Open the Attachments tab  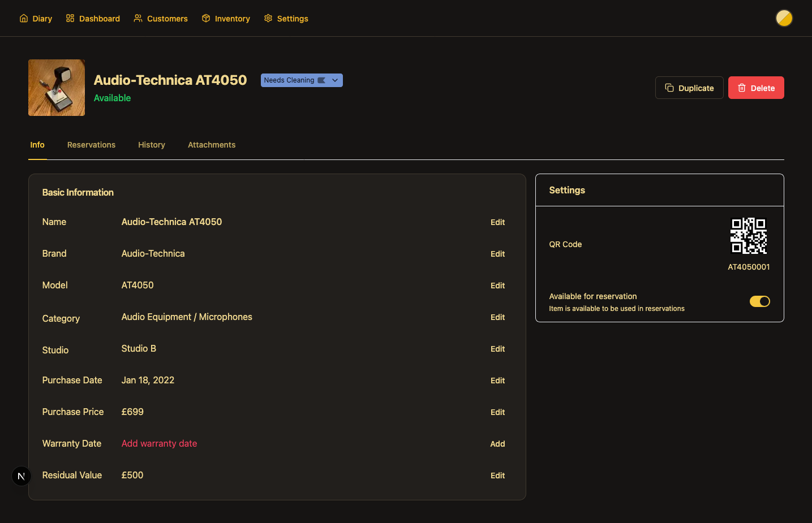tap(212, 145)
